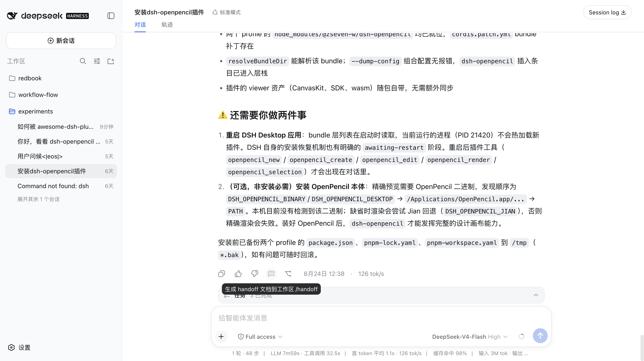Copy the assistant's reply
The height and width of the screenshot is (361, 644).
coord(222,274)
